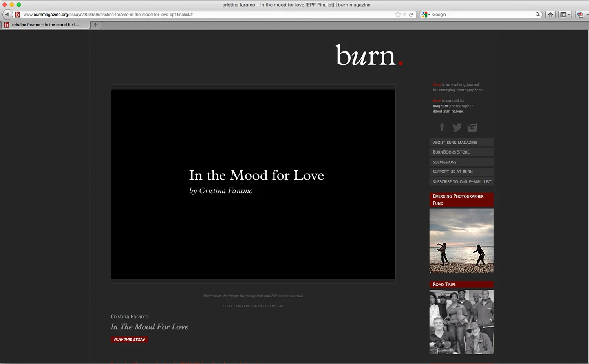The width and height of the screenshot is (589, 364).
Task: Open About Burn Magazine menu item
Action: [x=461, y=143]
